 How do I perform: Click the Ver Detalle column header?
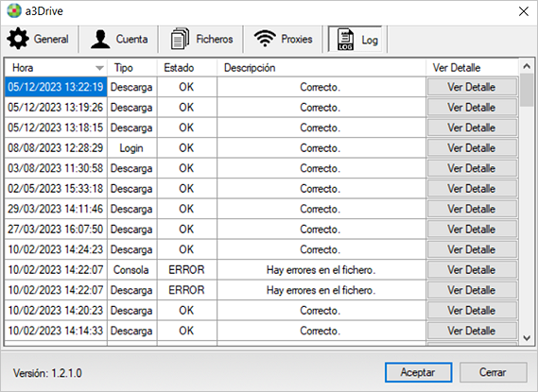(x=472, y=68)
